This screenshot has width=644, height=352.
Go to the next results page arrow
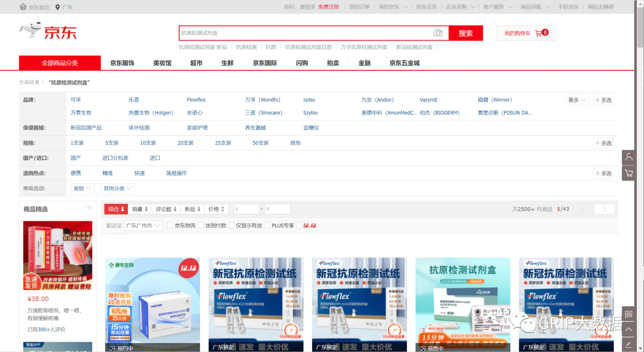[x=604, y=209]
